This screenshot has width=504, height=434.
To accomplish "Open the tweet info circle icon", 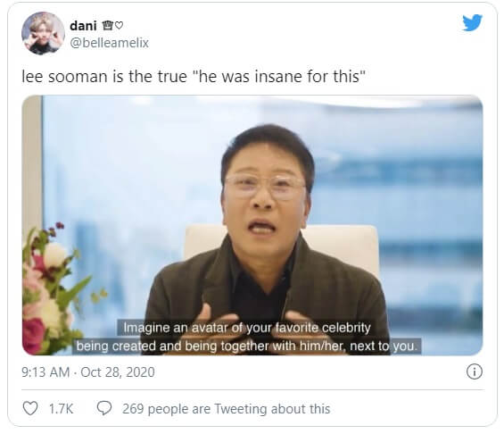I will pyautogui.click(x=474, y=371).
